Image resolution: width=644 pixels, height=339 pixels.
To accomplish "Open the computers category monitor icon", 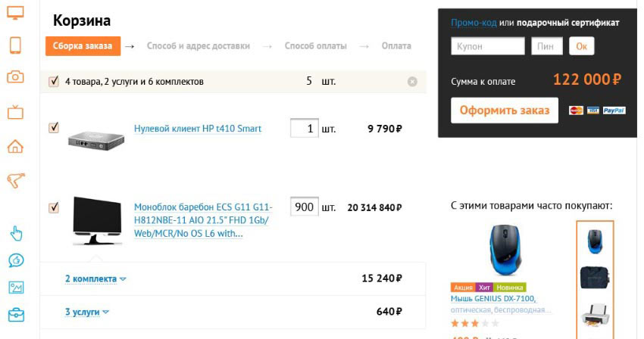I will (x=15, y=12).
